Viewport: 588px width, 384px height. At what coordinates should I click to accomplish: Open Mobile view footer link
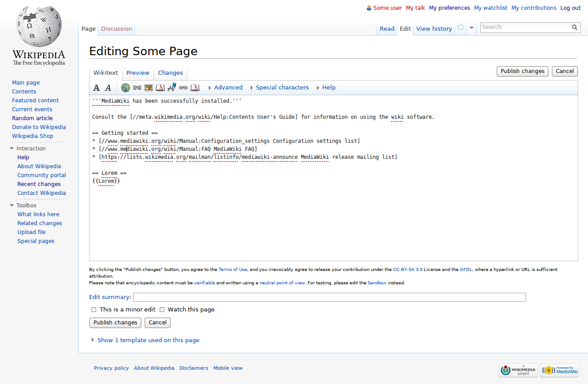tap(228, 368)
